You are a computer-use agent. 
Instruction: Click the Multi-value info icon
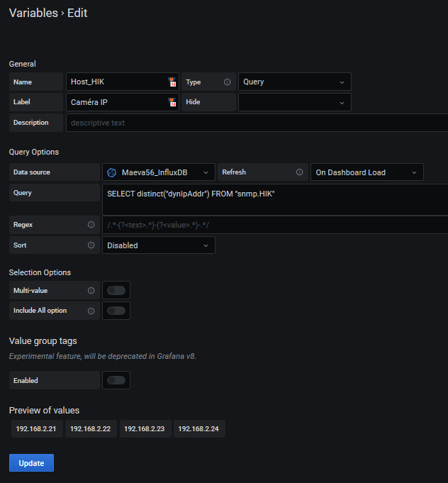pyautogui.click(x=91, y=291)
